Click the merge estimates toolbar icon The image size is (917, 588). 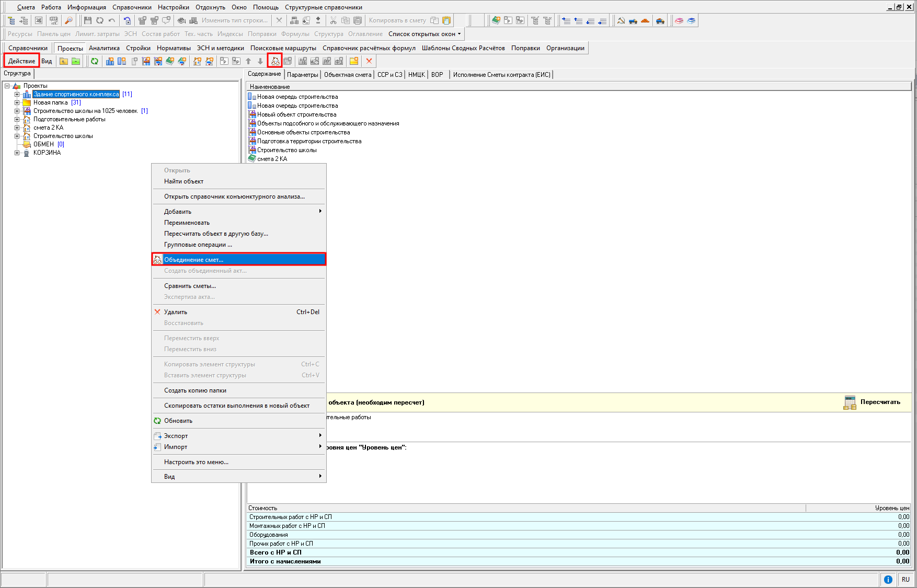tap(275, 61)
